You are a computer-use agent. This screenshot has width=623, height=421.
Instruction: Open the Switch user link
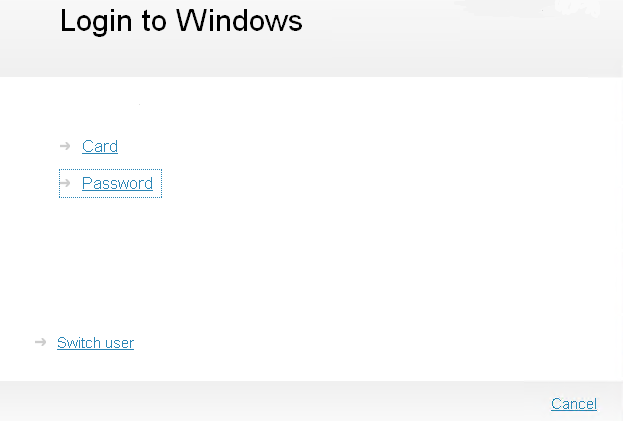pyautogui.click(x=95, y=343)
